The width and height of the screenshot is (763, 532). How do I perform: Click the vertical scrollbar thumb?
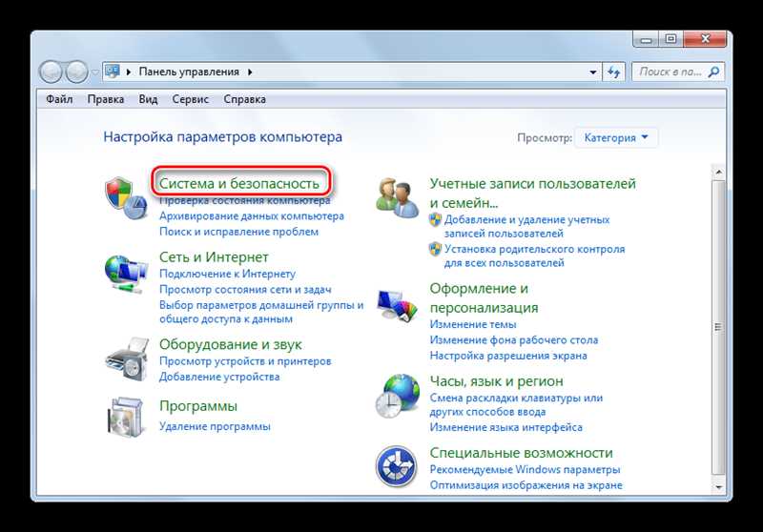click(718, 327)
